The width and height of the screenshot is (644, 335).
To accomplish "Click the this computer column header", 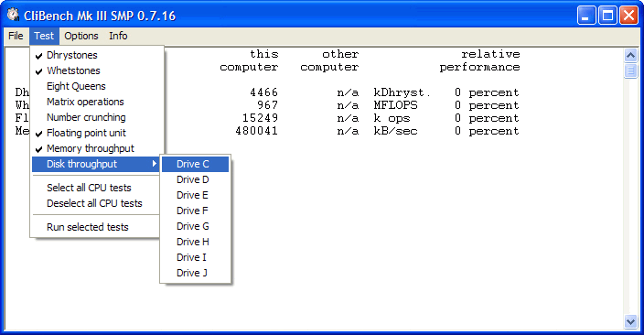I will (249, 60).
